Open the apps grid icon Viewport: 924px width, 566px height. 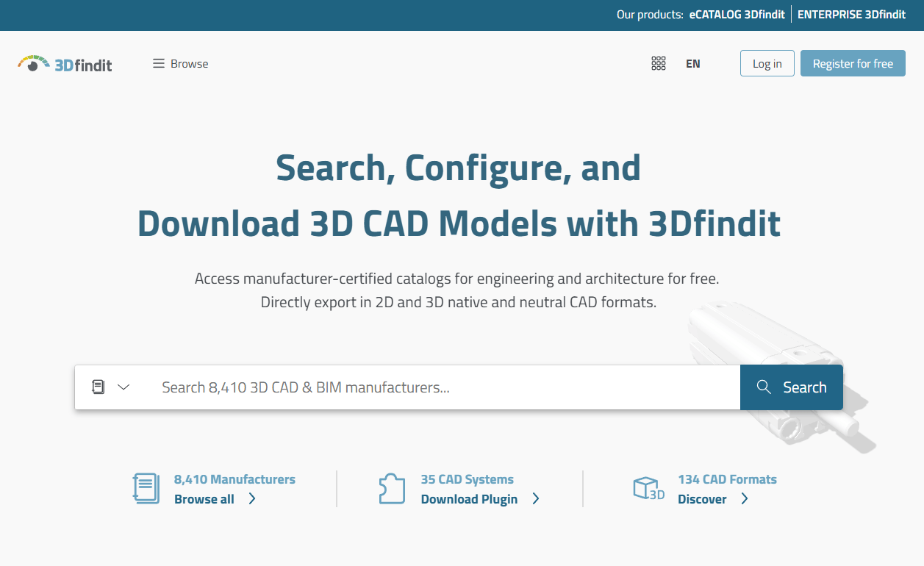point(659,64)
